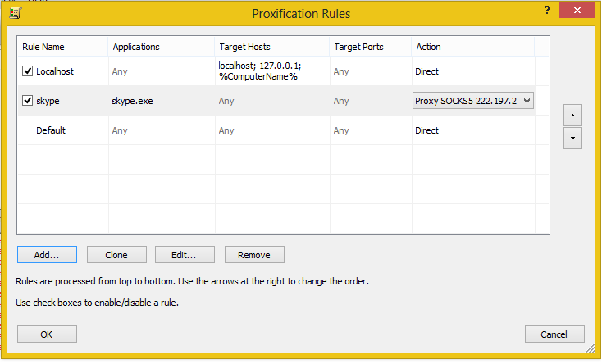This screenshot has height=364, width=602.
Task: Disable the skype rule checkbox
Action: [28, 101]
